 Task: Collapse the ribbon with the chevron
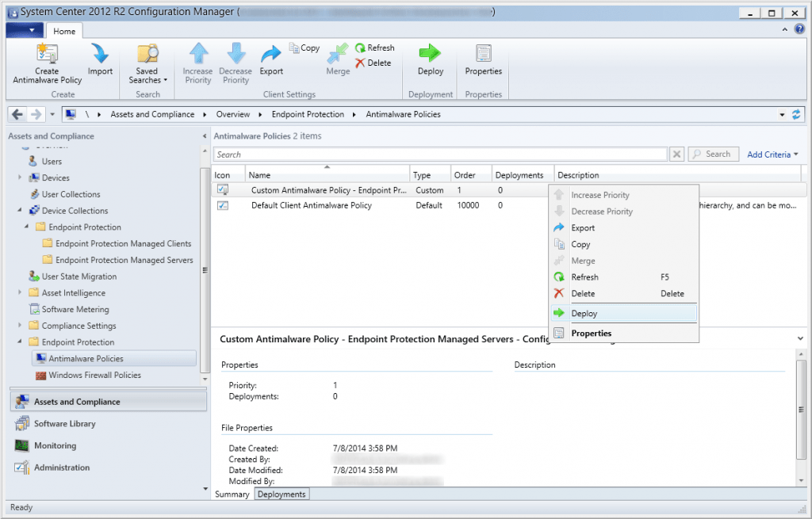[x=785, y=29]
